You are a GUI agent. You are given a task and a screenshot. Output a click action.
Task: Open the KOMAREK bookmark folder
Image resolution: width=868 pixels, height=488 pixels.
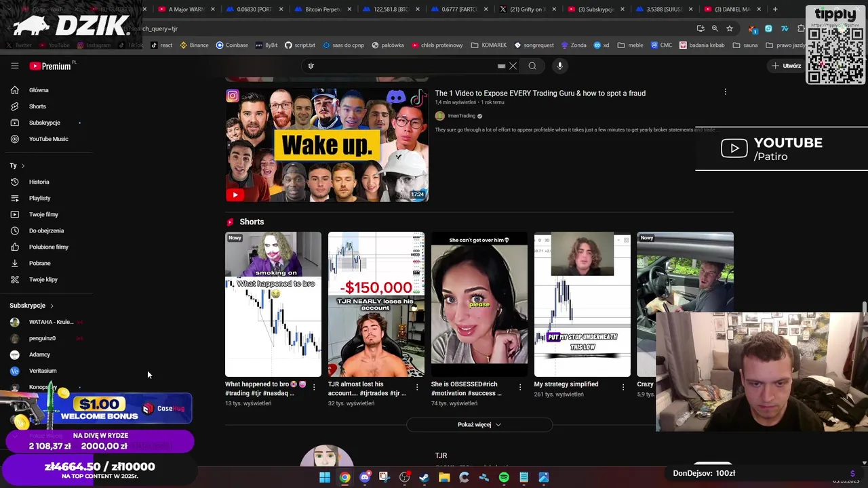488,45
